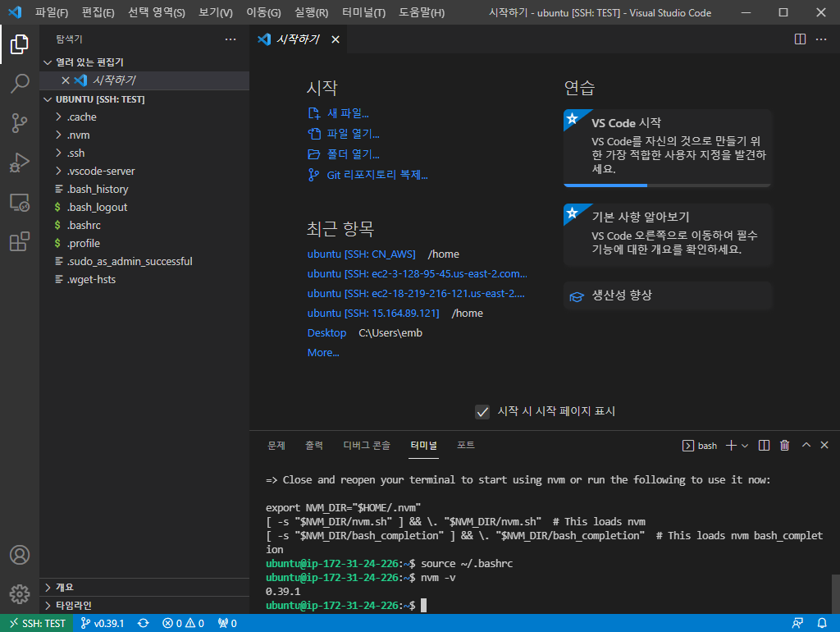
Task: Open recent ubuntu [SSH: CN_AWS]
Action: click(361, 254)
